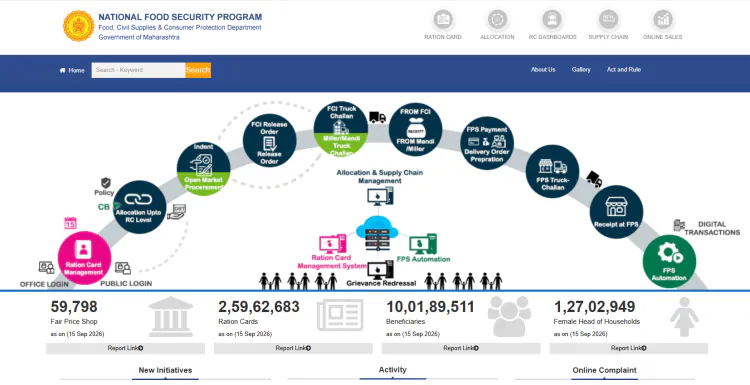
Task: Open Report Link under Ration Cards
Action: pyautogui.click(x=293, y=348)
